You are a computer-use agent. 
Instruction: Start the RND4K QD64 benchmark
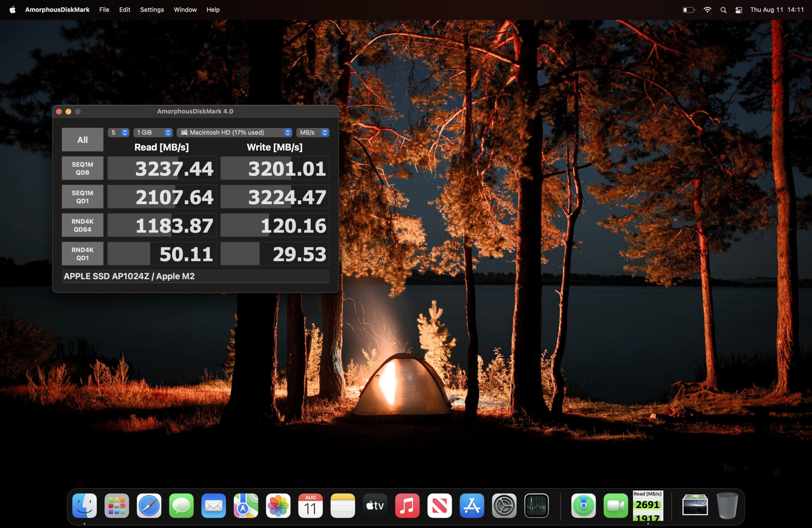pyautogui.click(x=82, y=225)
